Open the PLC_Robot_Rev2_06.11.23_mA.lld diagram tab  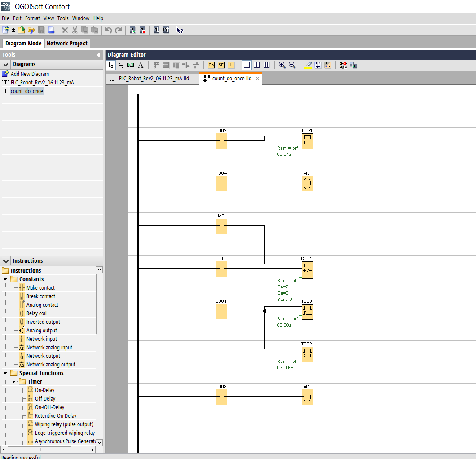click(153, 78)
